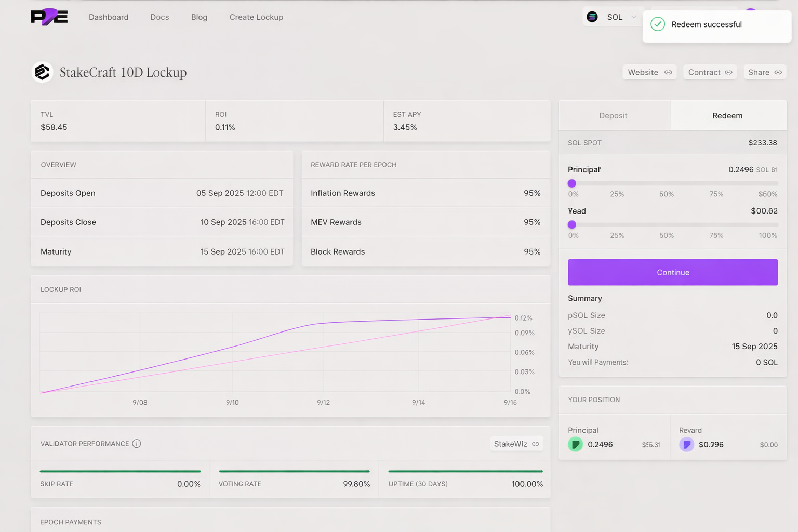This screenshot has height=532, width=798.
Task: Click the Share button
Action: (764, 72)
